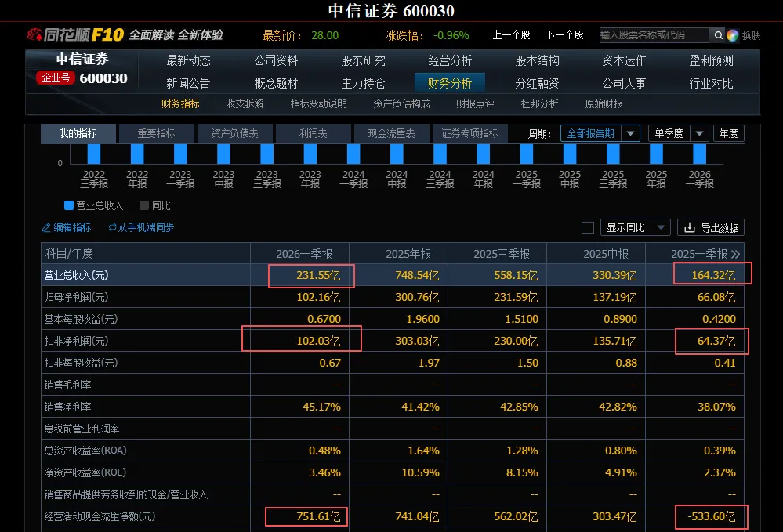Click the search magnifier icon
783x532 pixels.
click(718, 35)
